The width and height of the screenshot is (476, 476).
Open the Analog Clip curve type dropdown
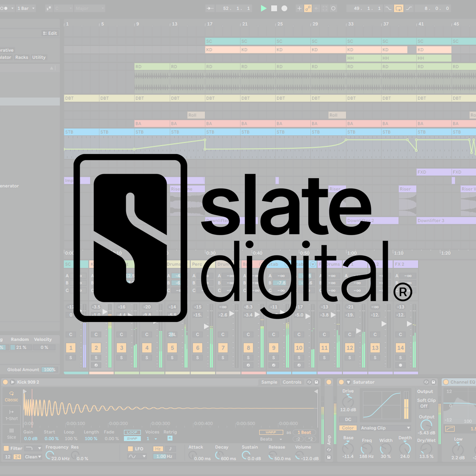386,428
